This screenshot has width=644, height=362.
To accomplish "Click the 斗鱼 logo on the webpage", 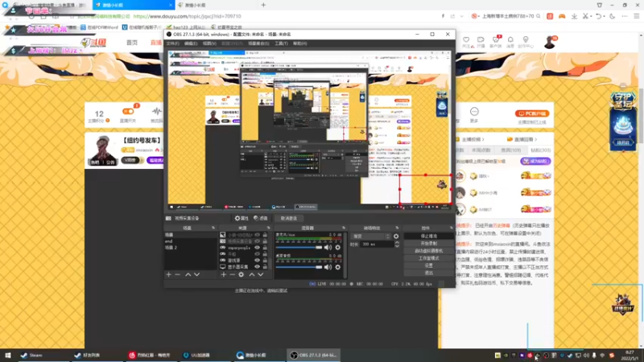I will tap(93, 43).
